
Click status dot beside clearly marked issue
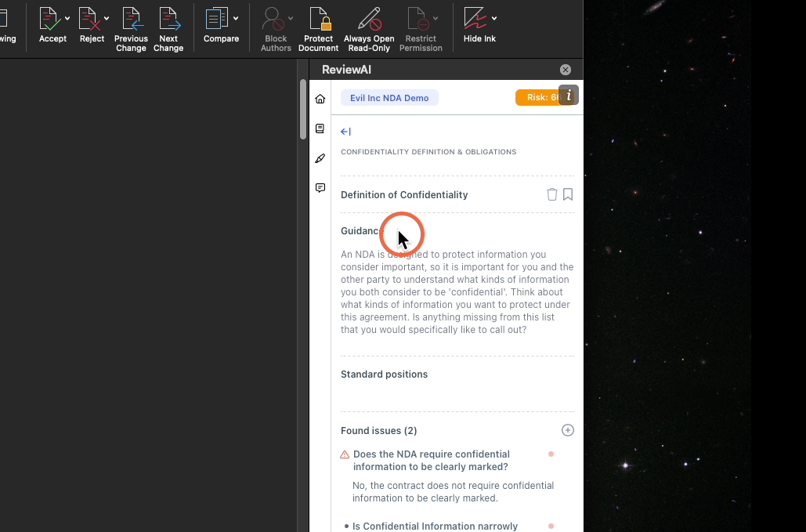point(551,454)
